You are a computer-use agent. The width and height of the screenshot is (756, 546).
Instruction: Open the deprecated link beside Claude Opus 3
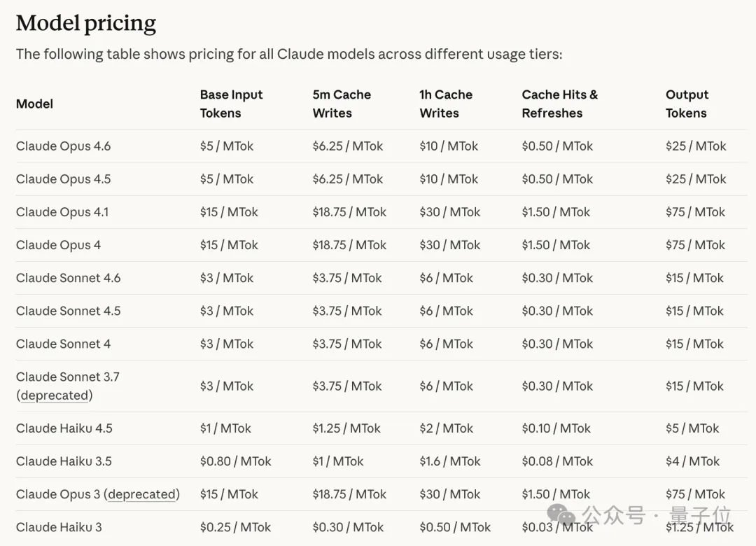(143, 494)
